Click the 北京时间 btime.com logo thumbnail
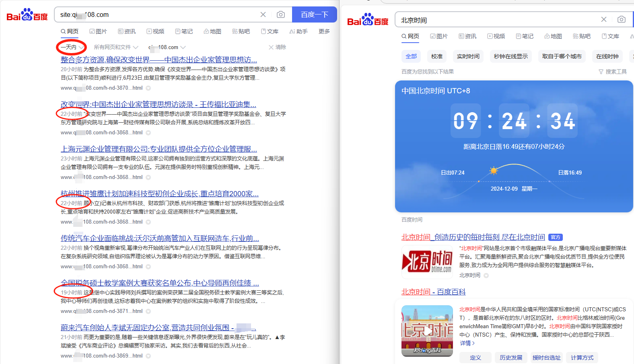The image size is (634, 364). [427, 262]
